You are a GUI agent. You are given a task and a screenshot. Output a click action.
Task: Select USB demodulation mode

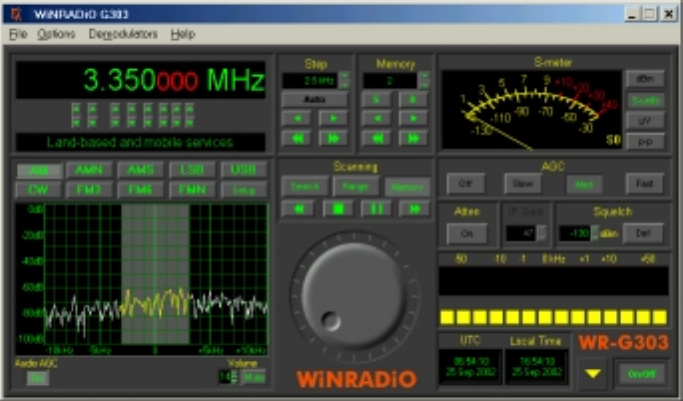tap(243, 170)
